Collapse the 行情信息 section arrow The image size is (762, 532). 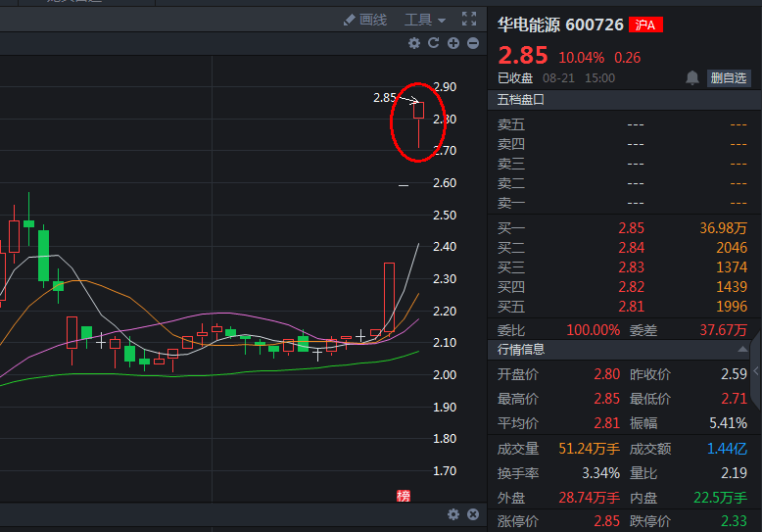[742, 349]
